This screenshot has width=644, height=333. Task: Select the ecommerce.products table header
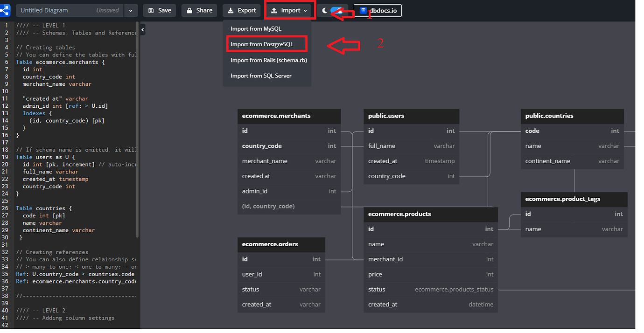coord(431,215)
